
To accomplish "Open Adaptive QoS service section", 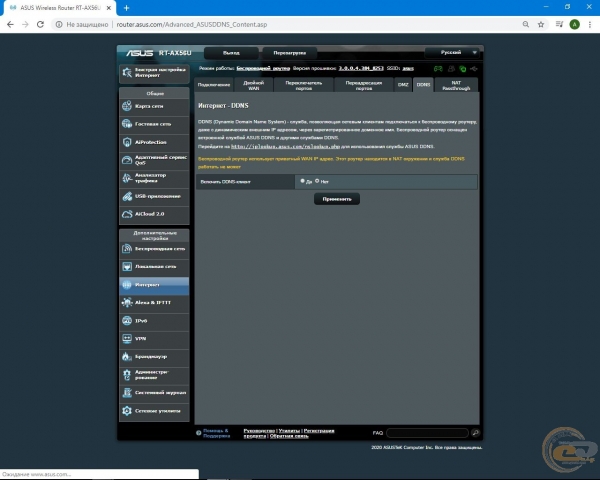I will click(154, 160).
